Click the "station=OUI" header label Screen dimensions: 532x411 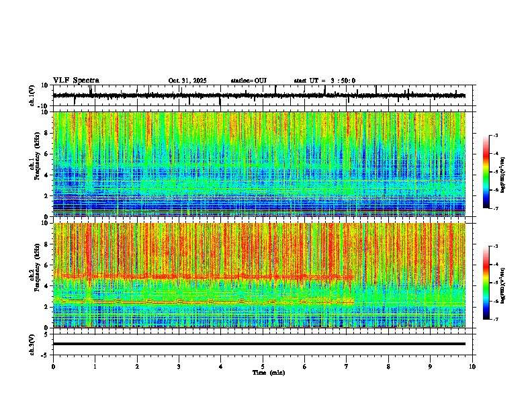point(249,81)
